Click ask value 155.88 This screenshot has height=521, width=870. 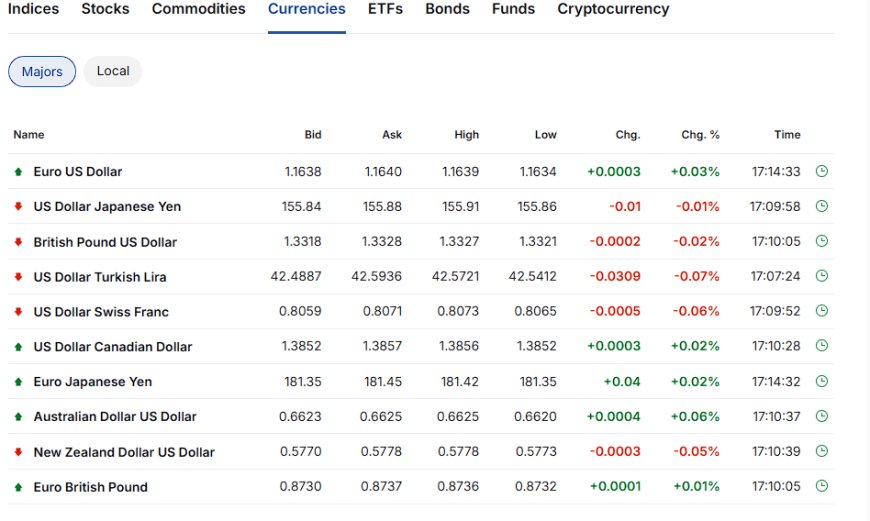(x=382, y=206)
